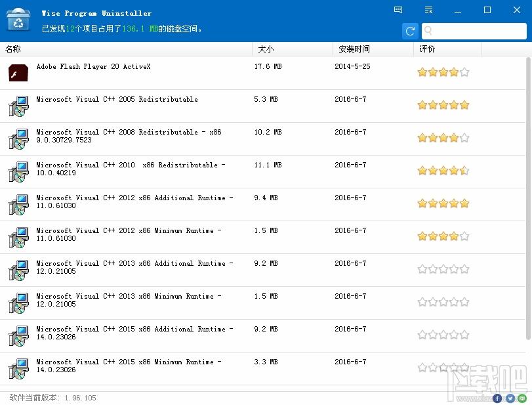Viewport: 532px width, 405px height.
Task: Click the Visual C++ 2010 x86 installer icon
Action: (18, 171)
